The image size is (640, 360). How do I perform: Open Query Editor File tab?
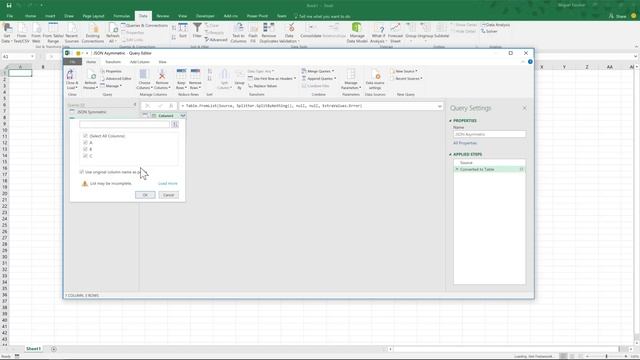coord(72,62)
